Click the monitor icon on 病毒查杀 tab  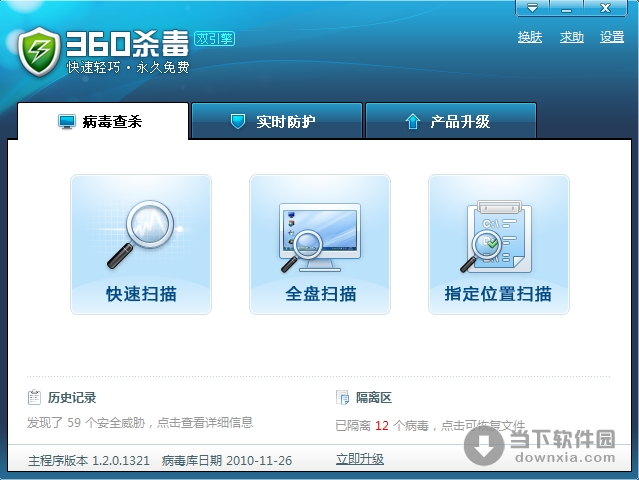point(66,122)
